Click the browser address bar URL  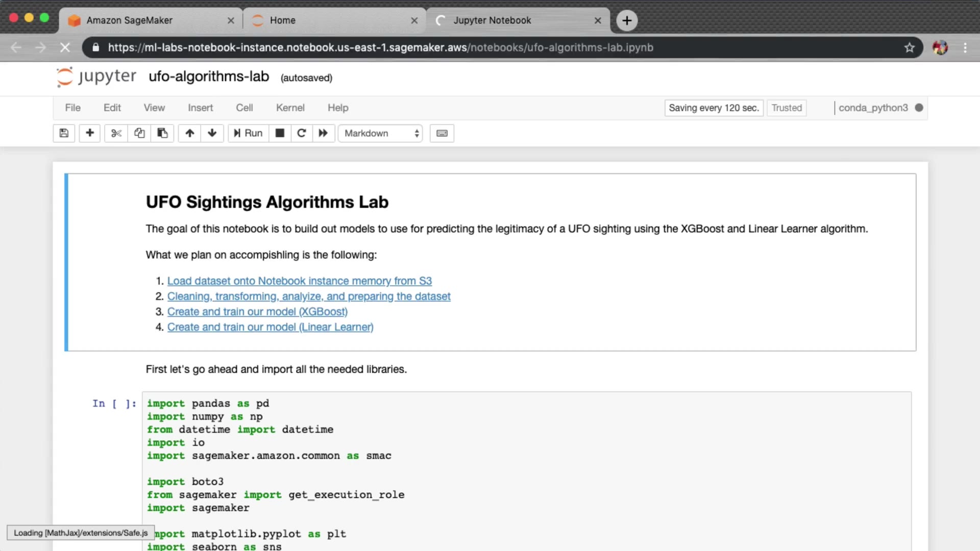pos(380,47)
